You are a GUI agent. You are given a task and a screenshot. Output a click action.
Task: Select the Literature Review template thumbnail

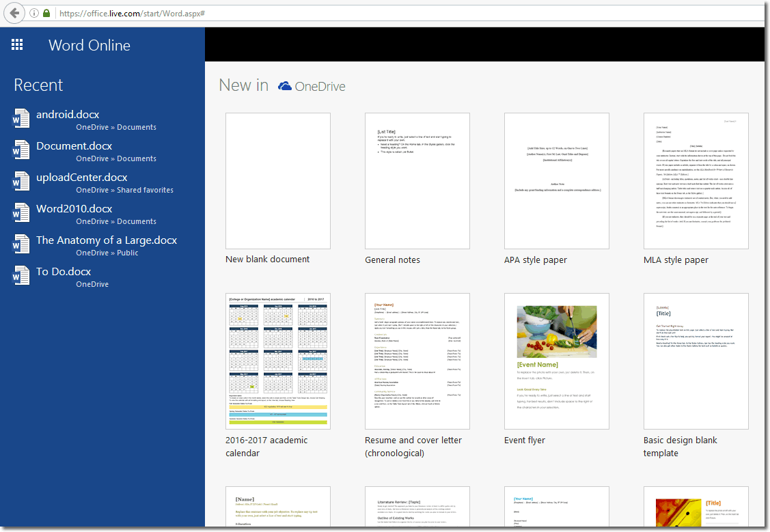(417, 507)
